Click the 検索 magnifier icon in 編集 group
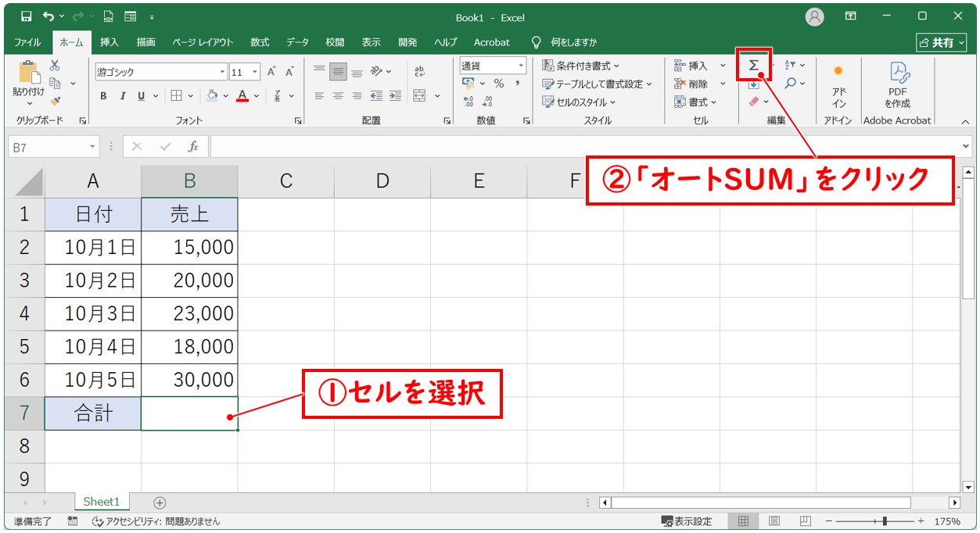980x533 pixels. [x=790, y=84]
